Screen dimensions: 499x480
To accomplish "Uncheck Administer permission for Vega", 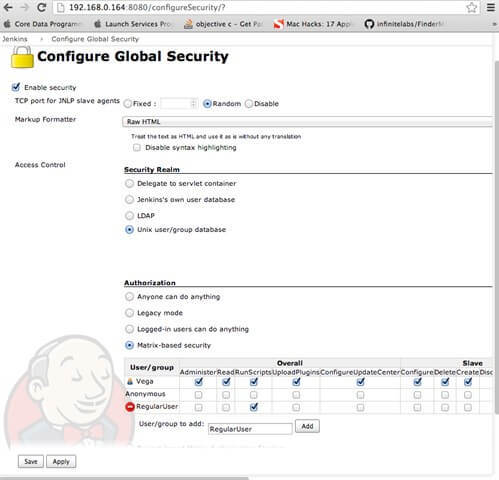I will [x=198, y=382].
